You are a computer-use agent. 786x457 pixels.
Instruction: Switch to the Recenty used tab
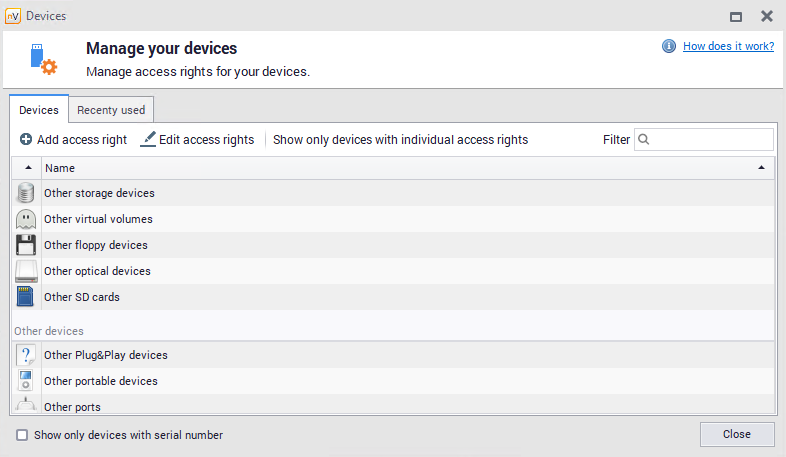[x=111, y=110]
